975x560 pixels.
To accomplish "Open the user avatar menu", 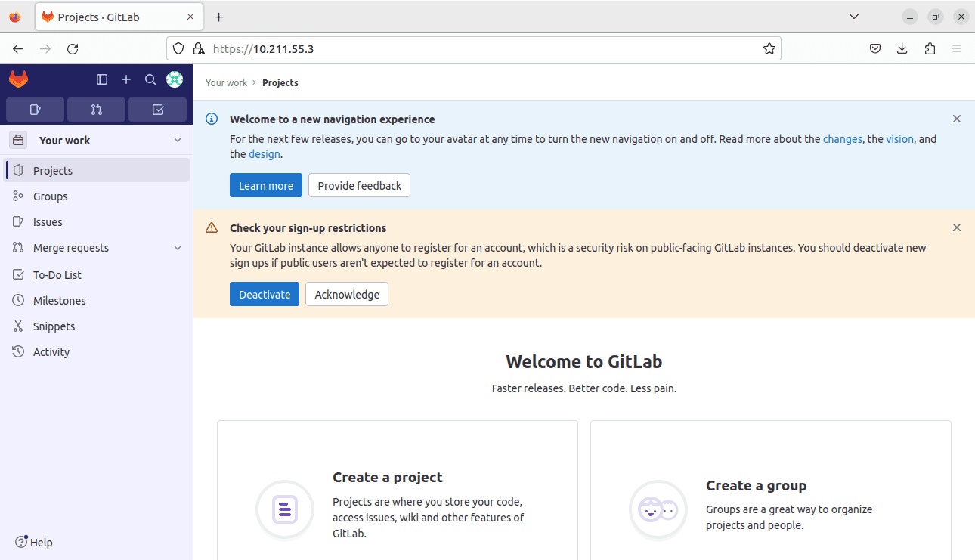I will (175, 79).
